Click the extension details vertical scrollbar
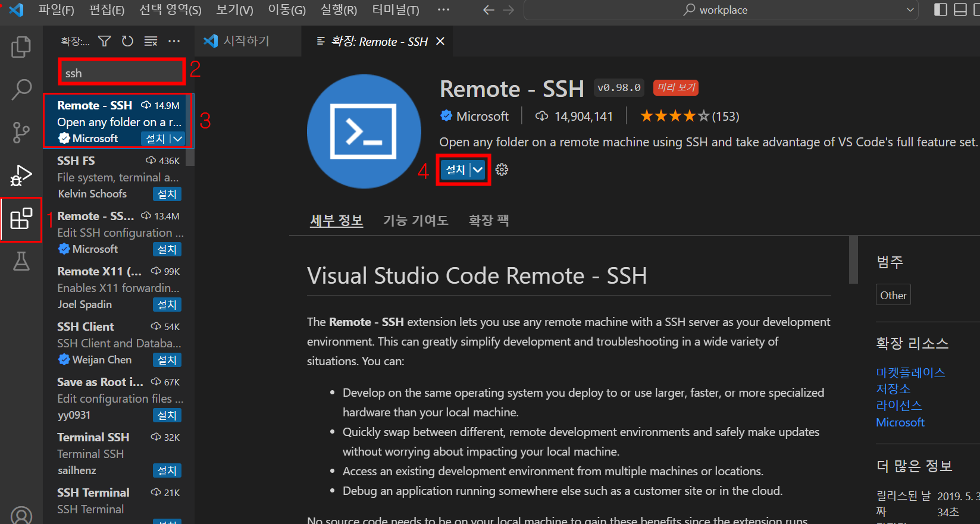Screen dimensions: 980x524 point(853,260)
